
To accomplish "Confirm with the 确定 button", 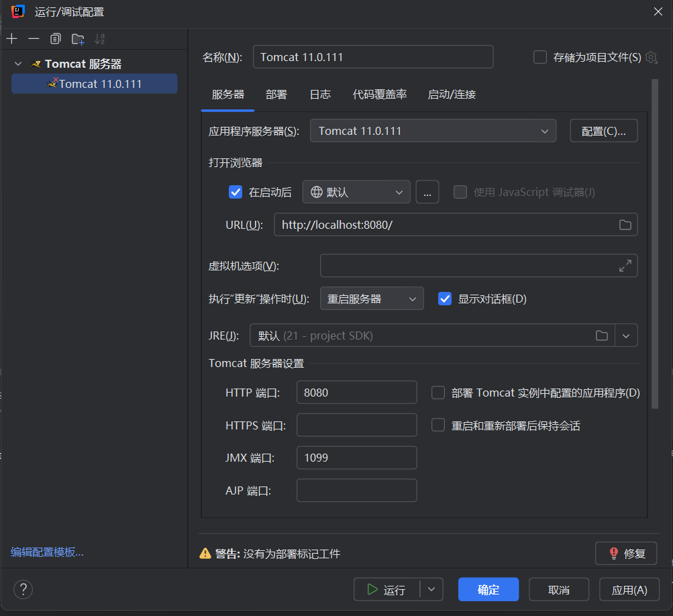I will coord(488,589).
